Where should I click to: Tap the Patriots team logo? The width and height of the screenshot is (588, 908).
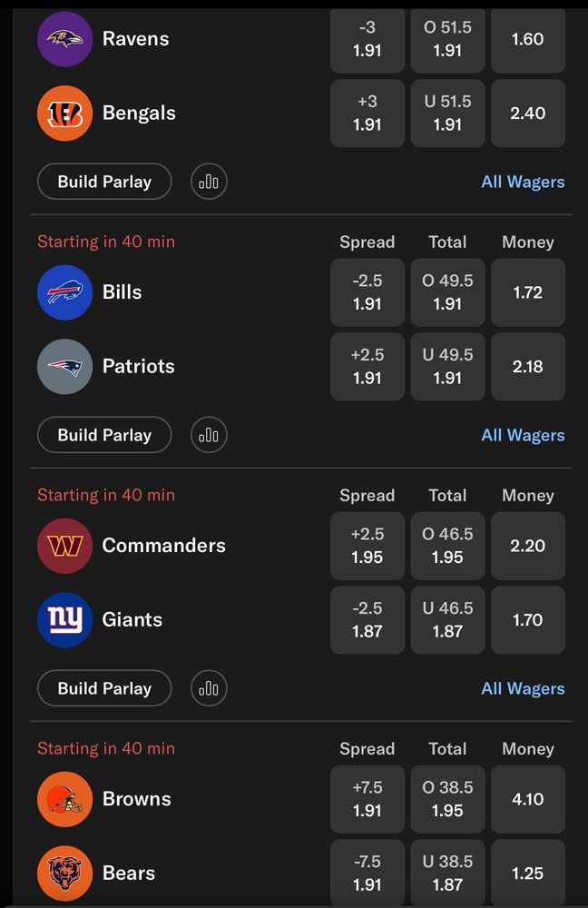click(x=64, y=367)
